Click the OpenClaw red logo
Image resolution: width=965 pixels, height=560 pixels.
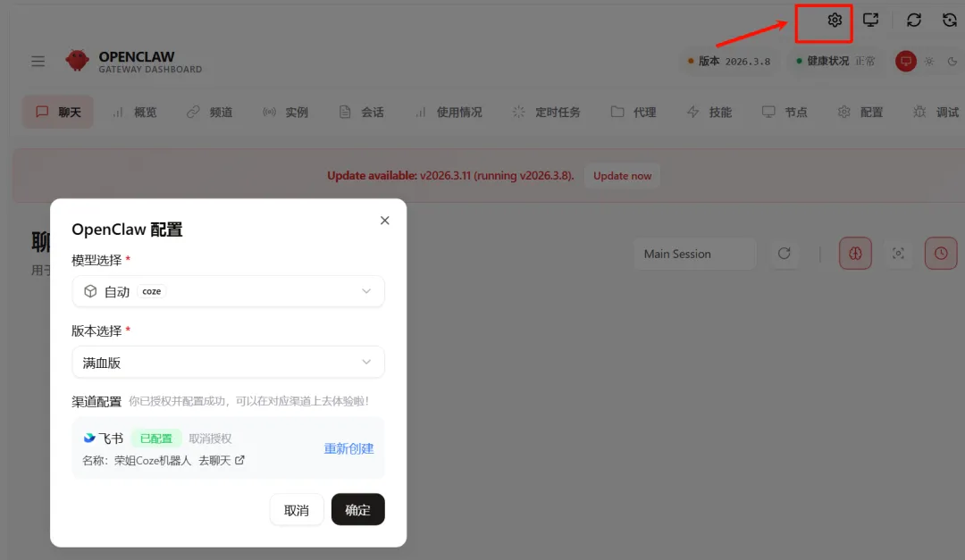77,61
